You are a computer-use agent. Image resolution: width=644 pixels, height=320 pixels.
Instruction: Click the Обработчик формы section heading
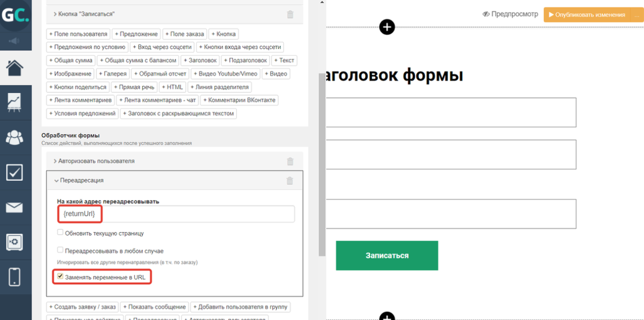pyautogui.click(x=71, y=135)
